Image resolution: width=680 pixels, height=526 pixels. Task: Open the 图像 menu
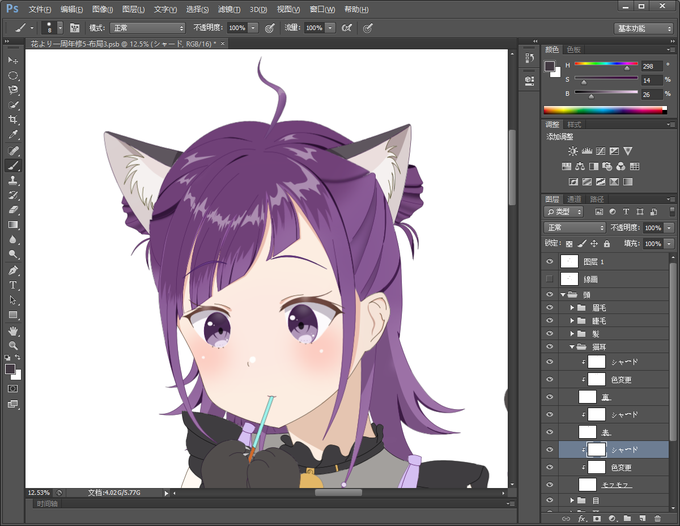point(102,9)
